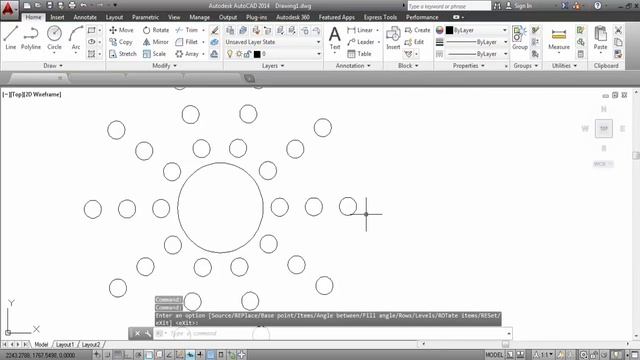Click the Move tool

coord(121,30)
